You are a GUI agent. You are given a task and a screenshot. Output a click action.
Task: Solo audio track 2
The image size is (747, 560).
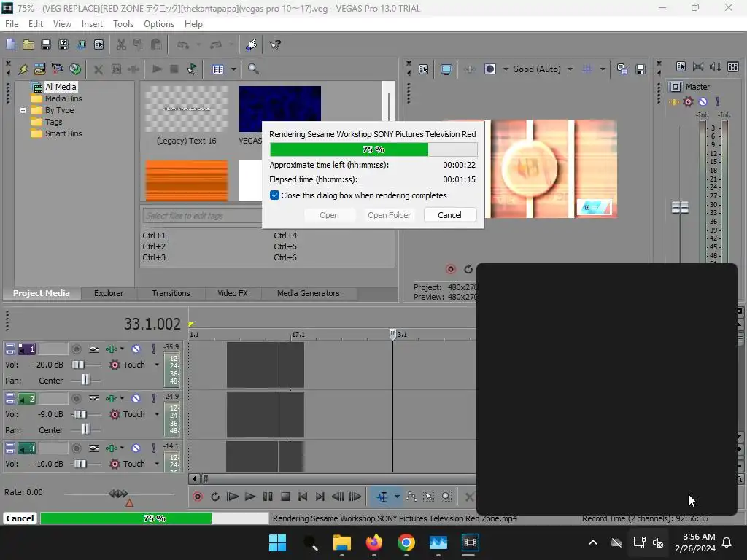tap(153, 399)
